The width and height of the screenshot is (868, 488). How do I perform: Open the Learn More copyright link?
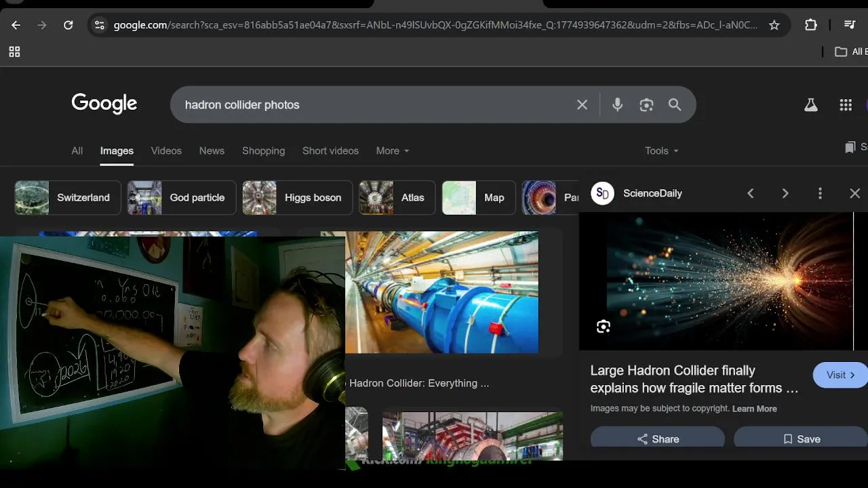754,409
